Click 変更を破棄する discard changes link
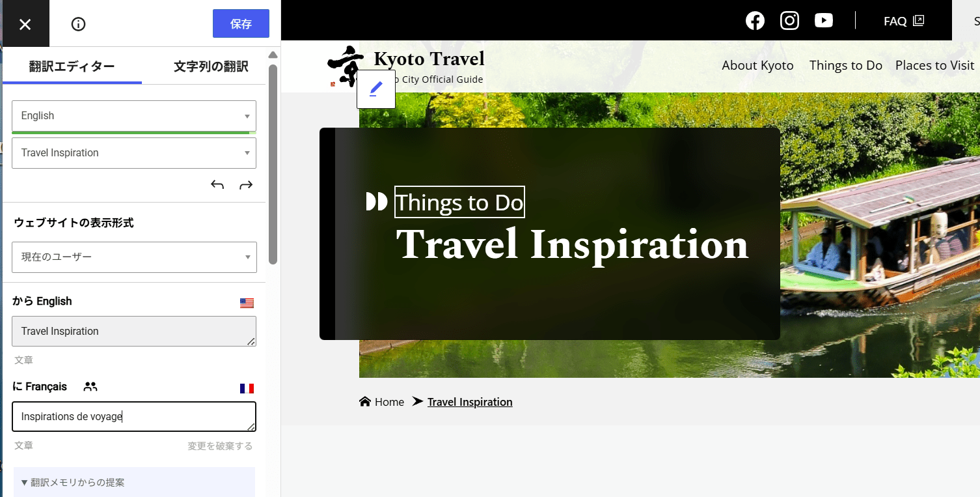Viewport: 980px width, 497px height. tap(220, 446)
